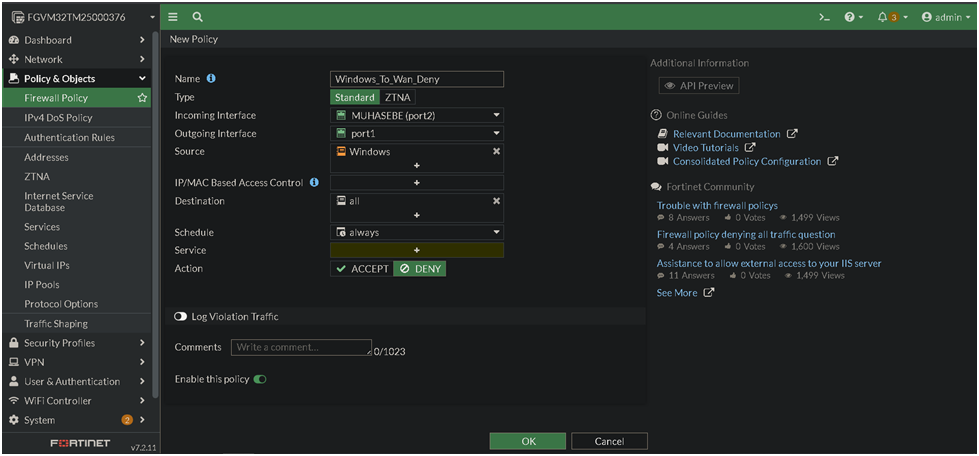Expand WiFi Controller menu
Viewport: 979px width, 456px height.
(77, 401)
